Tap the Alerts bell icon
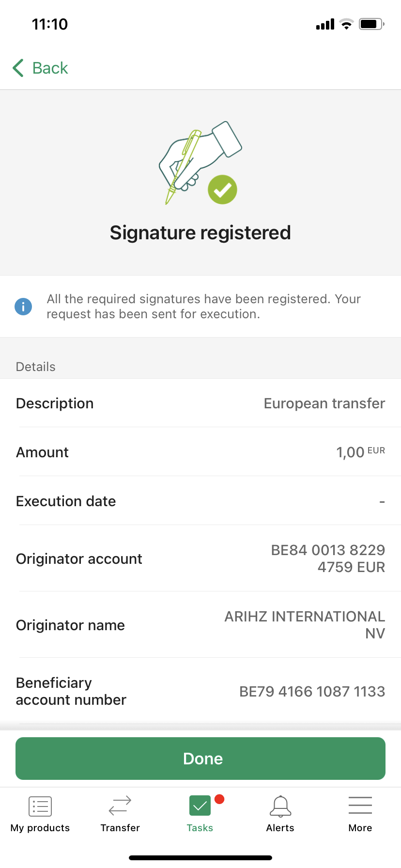401x868 pixels. [280, 806]
